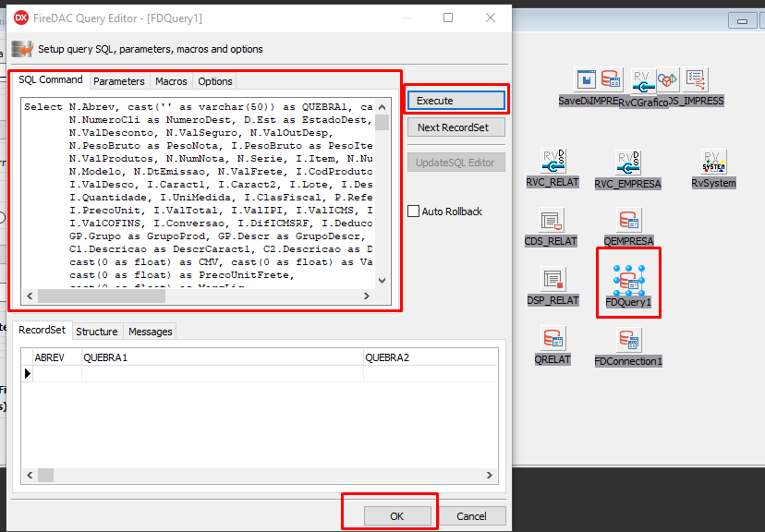
Task: Open the Options tab
Action: pyautogui.click(x=215, y=81)
